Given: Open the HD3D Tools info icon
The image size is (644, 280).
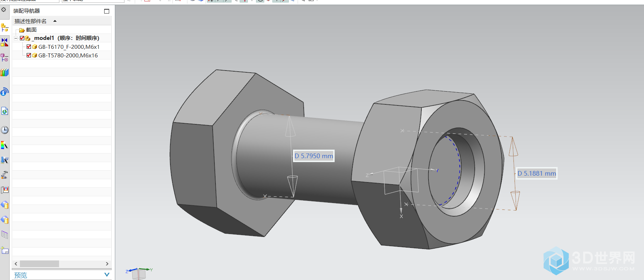Looking at the screenshot, I should point(5,92).
